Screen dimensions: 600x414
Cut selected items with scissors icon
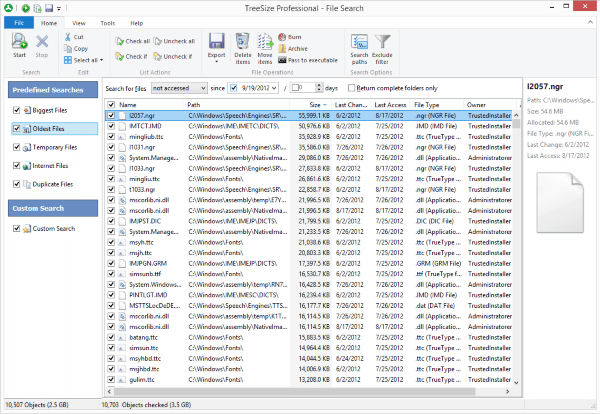pyautogui.click(x=68, y=37)
